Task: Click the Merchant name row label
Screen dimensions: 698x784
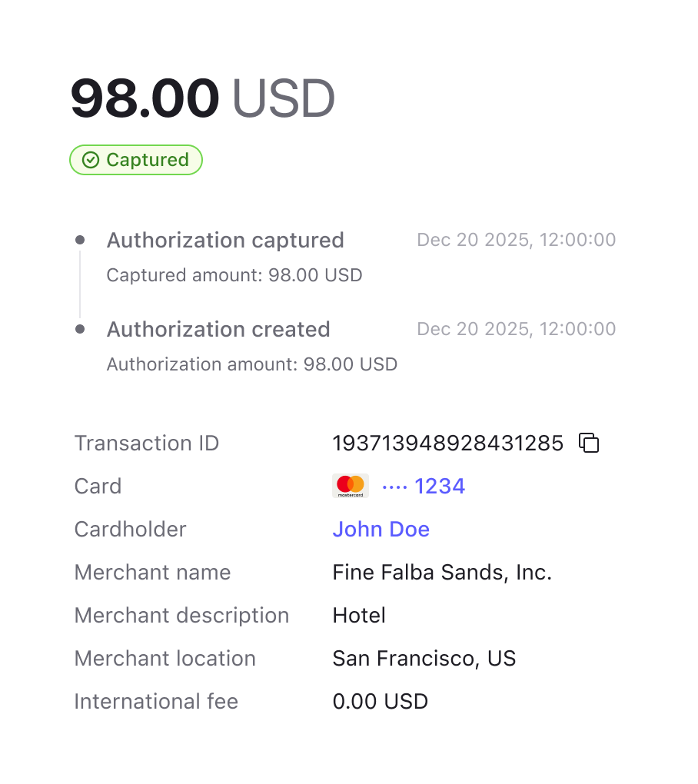Action: (x=152, y=572)
